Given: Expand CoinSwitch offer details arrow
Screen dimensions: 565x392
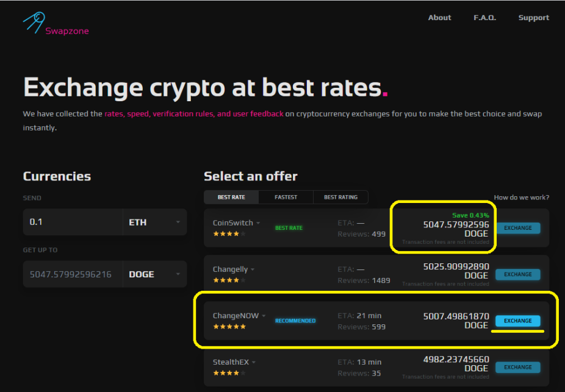Looking at the screenshot, I should (x=258, y=223).
